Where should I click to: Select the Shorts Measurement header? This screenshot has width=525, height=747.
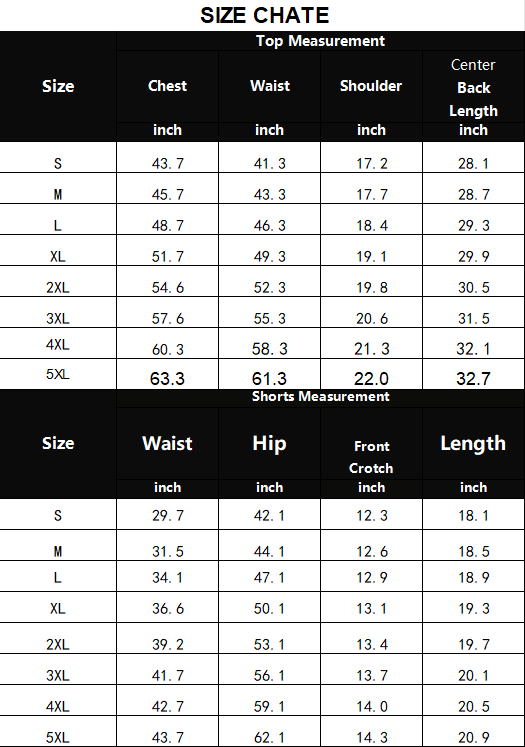(320, 396)
